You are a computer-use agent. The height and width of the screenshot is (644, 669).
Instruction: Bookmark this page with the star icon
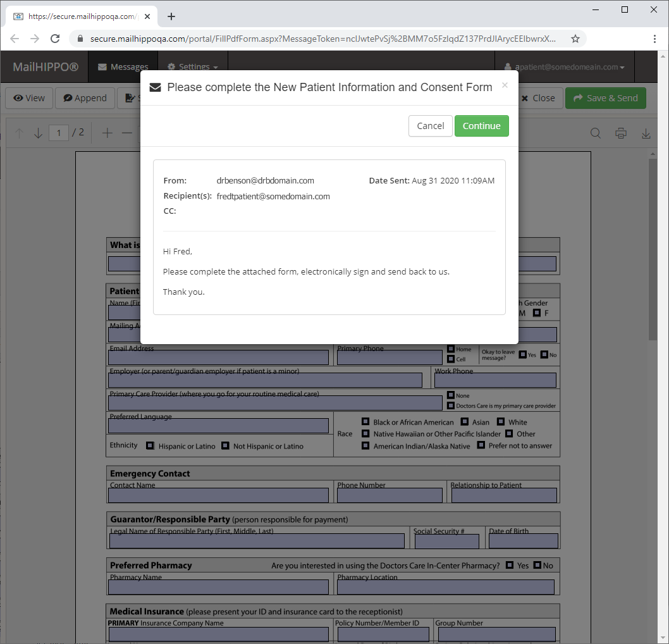tap(575, 39)
